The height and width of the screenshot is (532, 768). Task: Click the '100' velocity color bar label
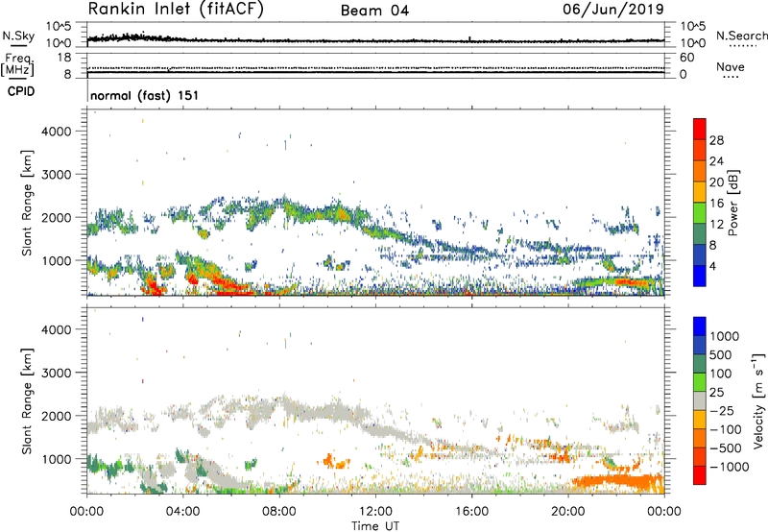point(723,374)
